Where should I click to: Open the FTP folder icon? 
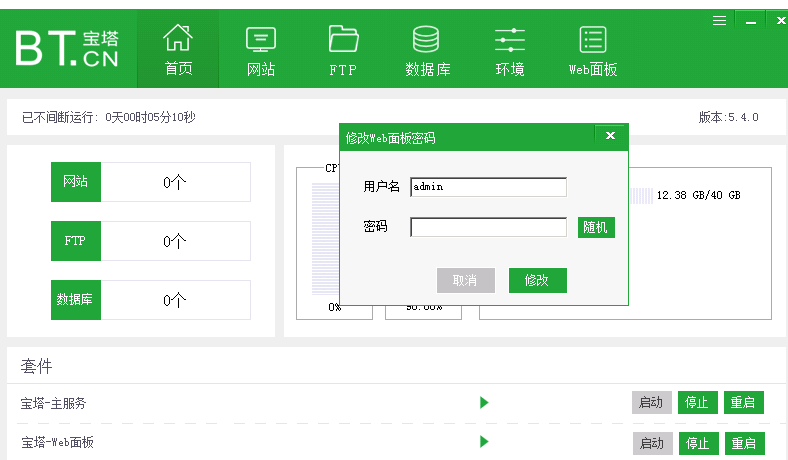(x=343, y=50)
